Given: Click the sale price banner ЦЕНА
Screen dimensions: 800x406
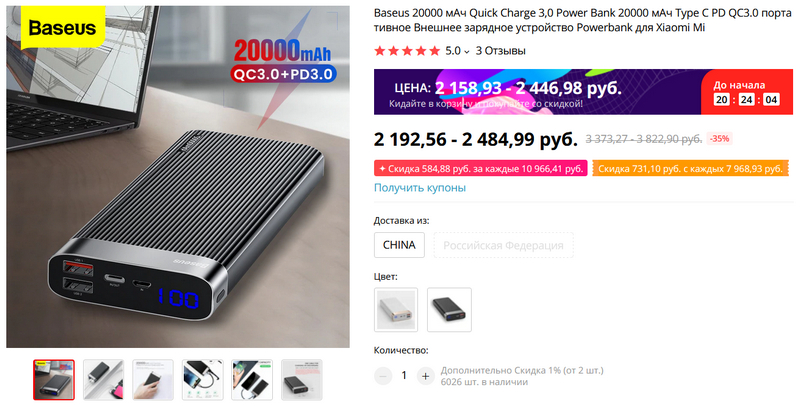Looking at the screenshot, I should coord(583,92).
